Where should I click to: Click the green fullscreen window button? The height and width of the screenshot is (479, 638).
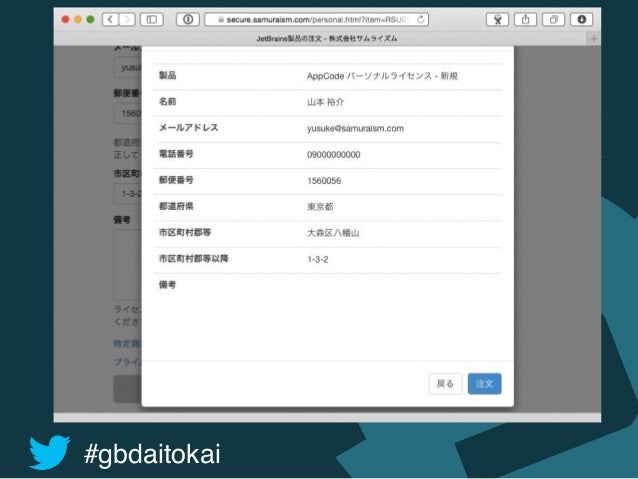91,19
